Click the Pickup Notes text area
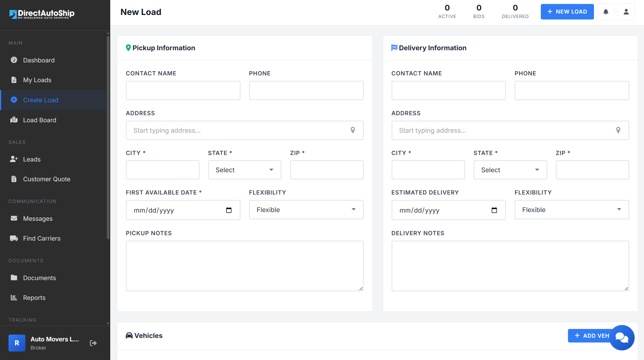Image resolution: width=644 pixels, height=360 pixels. coord(245,266)
